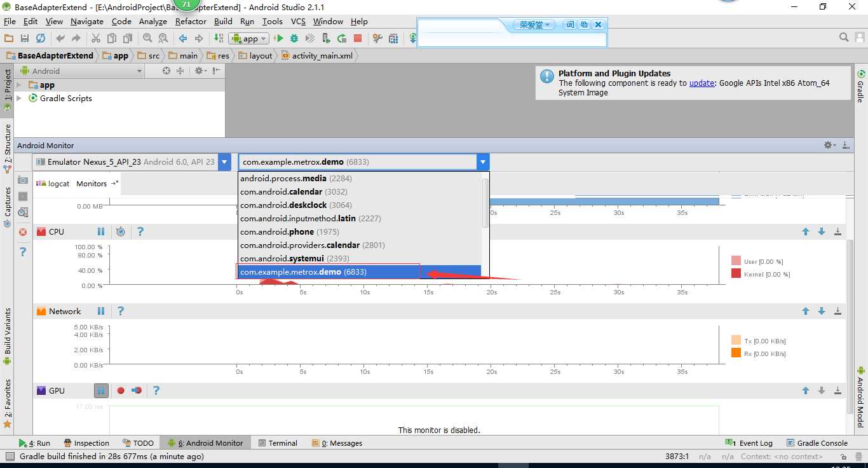Click activity_main.xml breadcrumb
Screen dimensions: 868x468
click(x=317, y=55)
